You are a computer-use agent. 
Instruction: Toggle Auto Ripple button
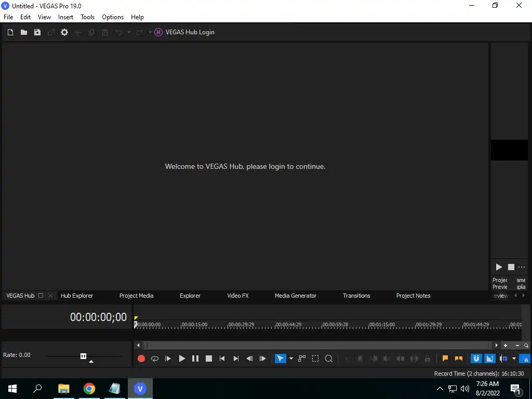[x=503, y=358]
